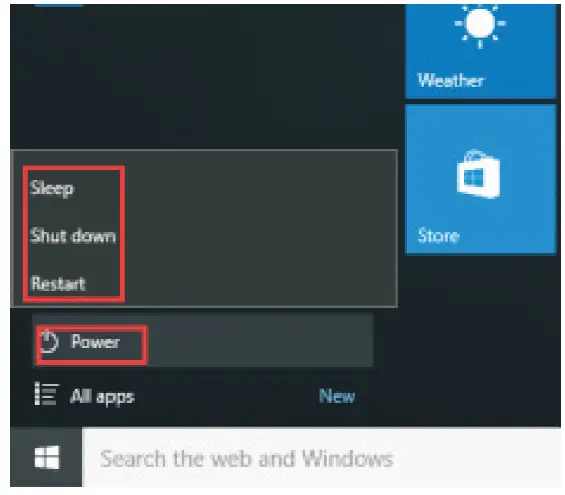This screenshot has width=565, height=495.
Task: Open the Weather tile sun icon
Action: click(480, 24)
